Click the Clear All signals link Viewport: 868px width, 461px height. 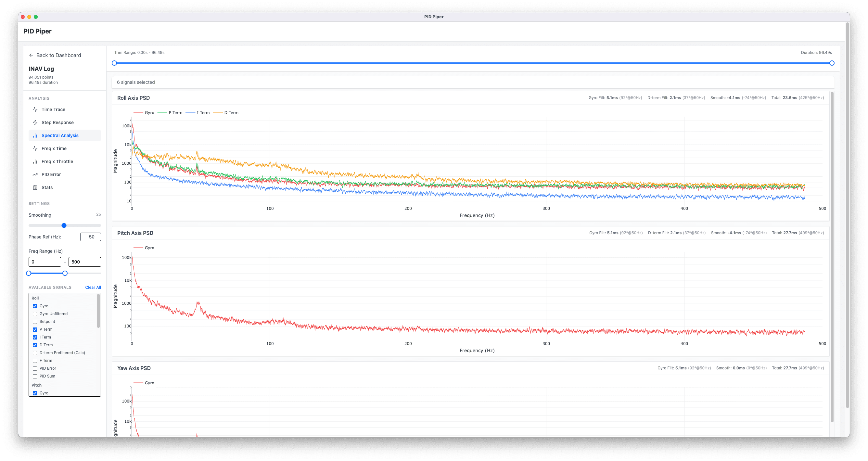click(93, 288)
